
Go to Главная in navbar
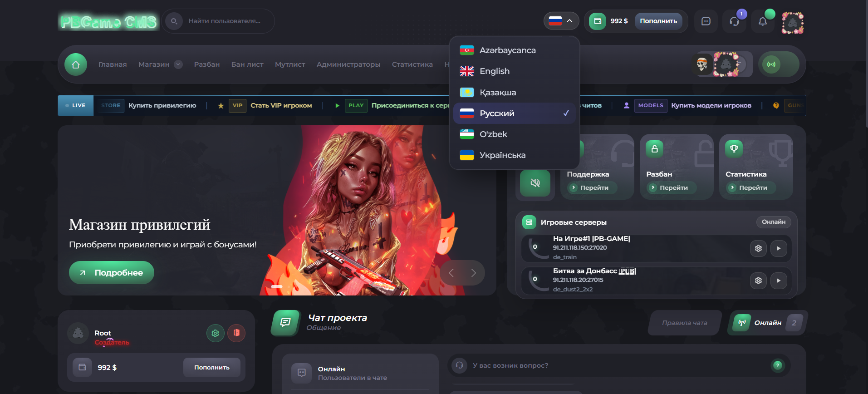click(113, 64)
